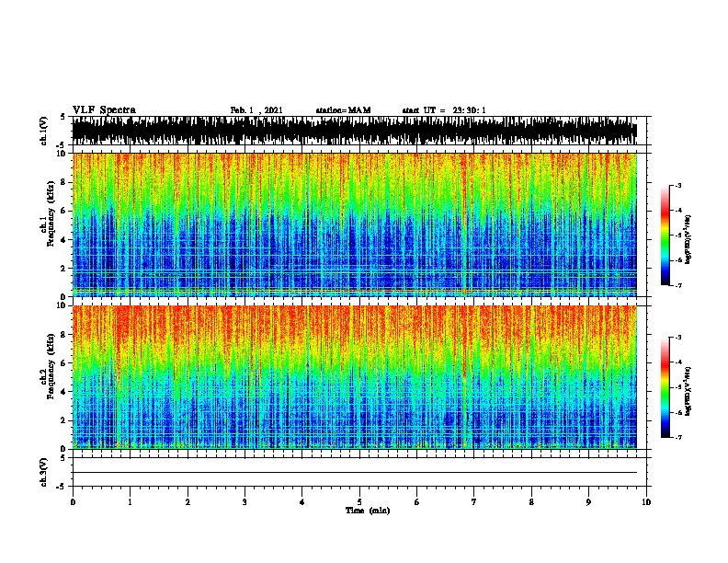Click the "-3" label on ch.2 color bar

point(678,338)
